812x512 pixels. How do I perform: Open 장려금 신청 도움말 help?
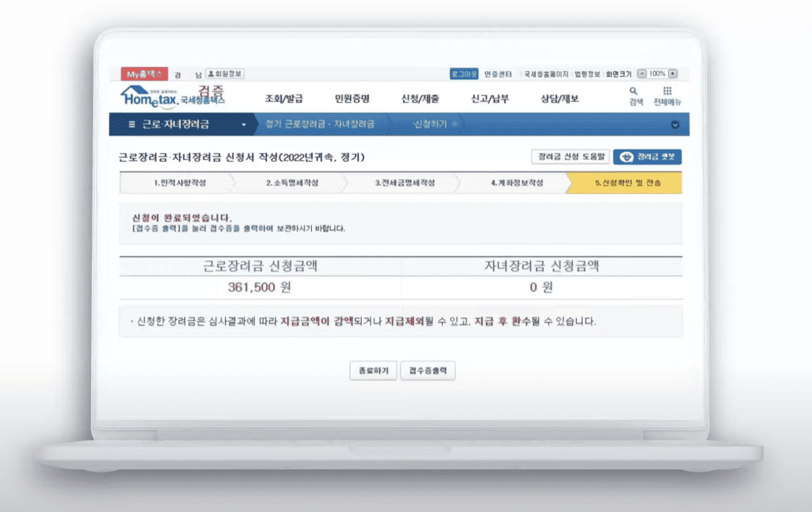pyautogui.click(x=570, y=156)
